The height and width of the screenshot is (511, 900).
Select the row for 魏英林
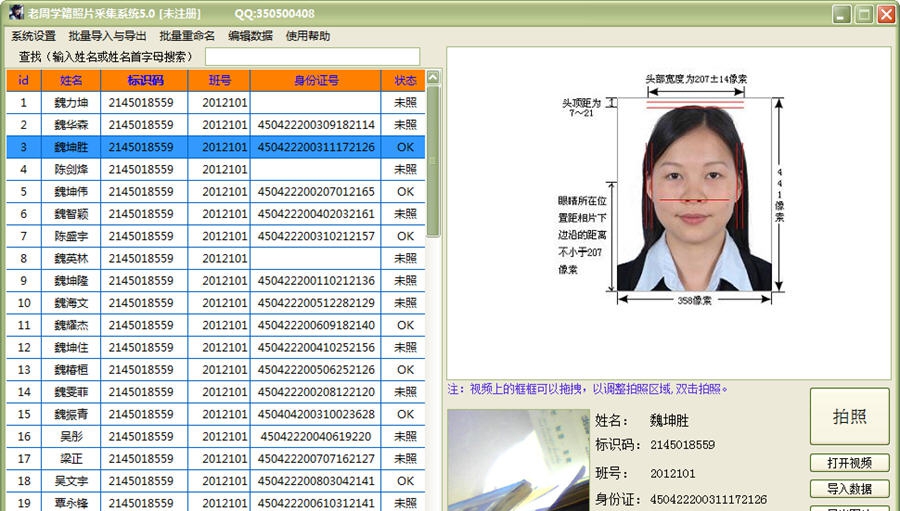[216, 258]
